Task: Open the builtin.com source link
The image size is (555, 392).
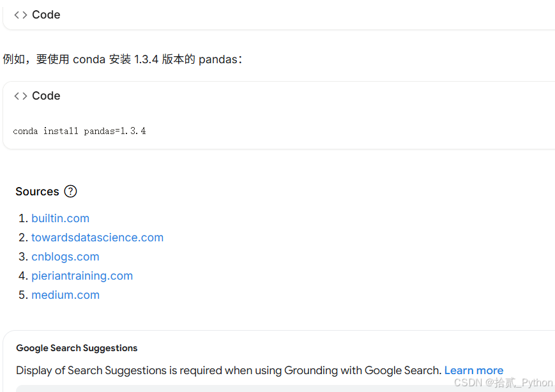Action: [60, 218]
